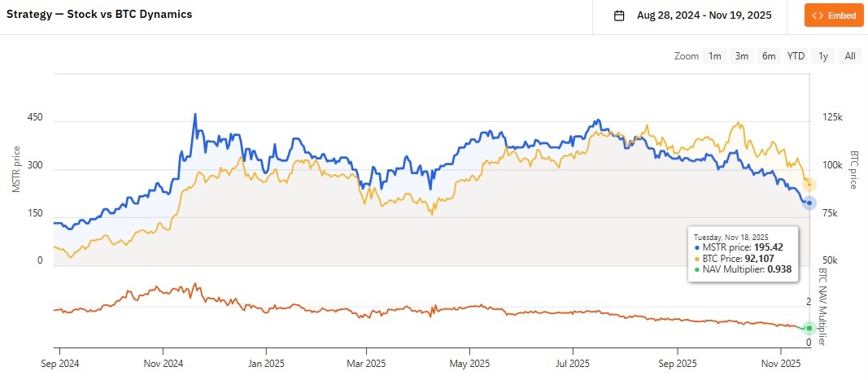Click the yellow BTC marker ending the line
This screenshot has height=380, width=868.
pyautogui.click(x=809, y=185)
